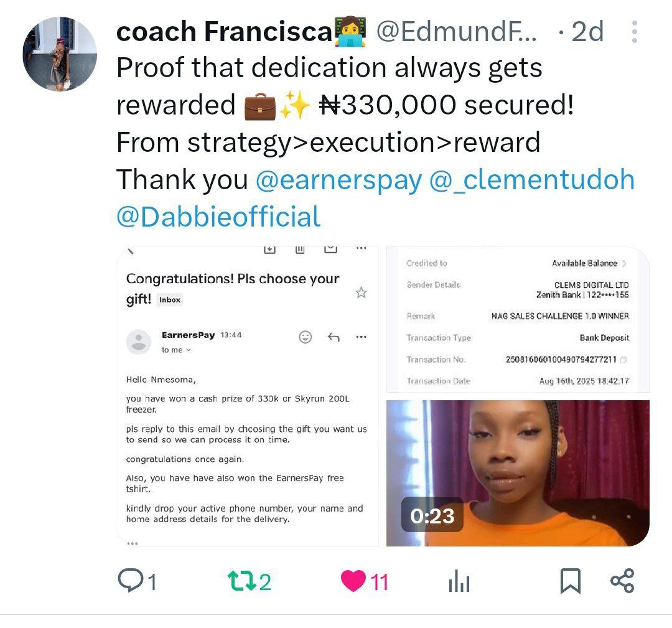
Task: Expand Available Balance chevron
Action: point(624,264)
